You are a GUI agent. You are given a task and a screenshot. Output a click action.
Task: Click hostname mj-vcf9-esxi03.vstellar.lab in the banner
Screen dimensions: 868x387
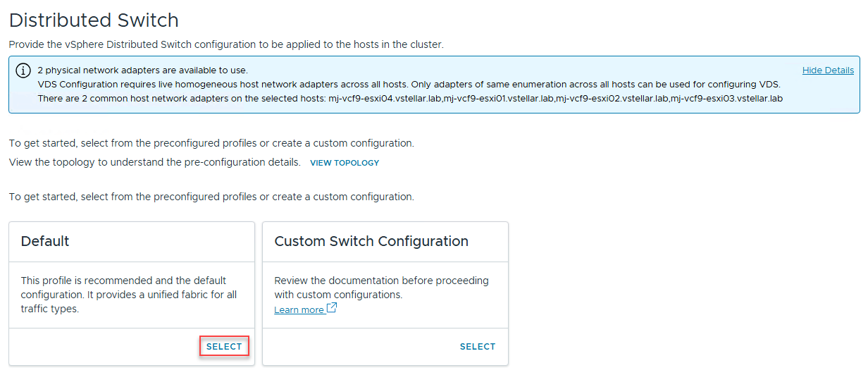[x=726, y=99]
